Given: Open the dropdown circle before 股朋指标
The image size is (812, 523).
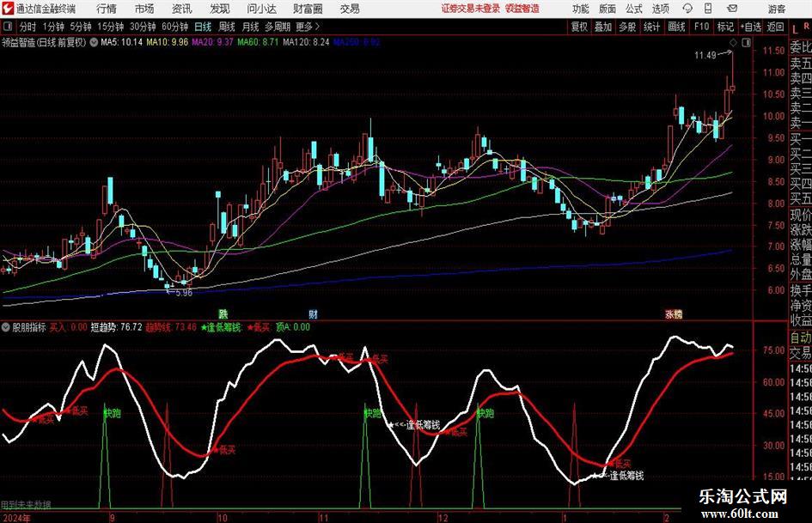Looking at the screenshot, I should 6,327.
